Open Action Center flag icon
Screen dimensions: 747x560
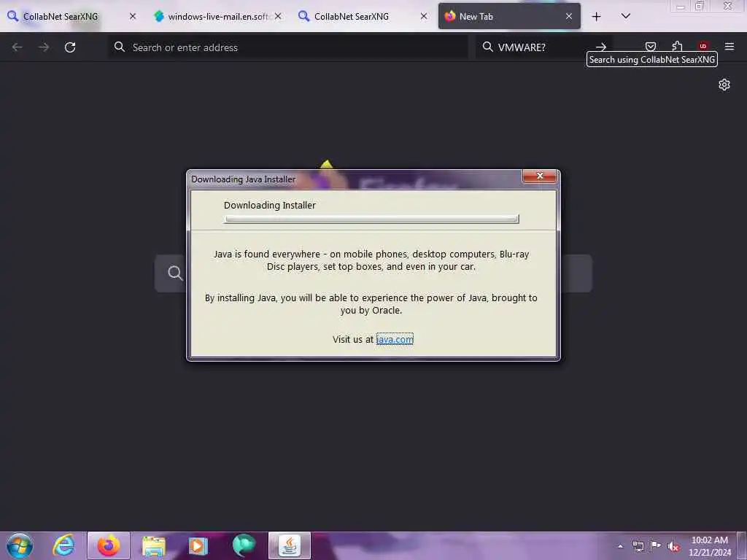coord(656,546)
